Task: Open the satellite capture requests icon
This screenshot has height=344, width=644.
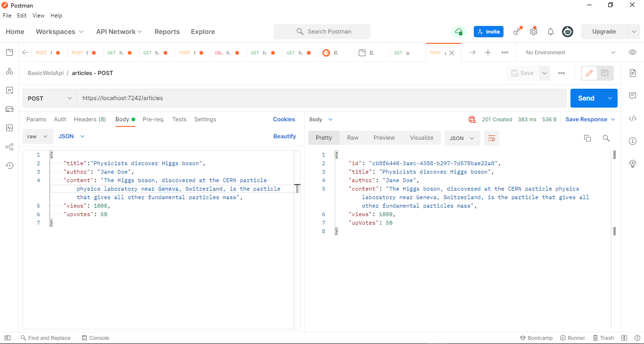Action: tap(518, 32)
